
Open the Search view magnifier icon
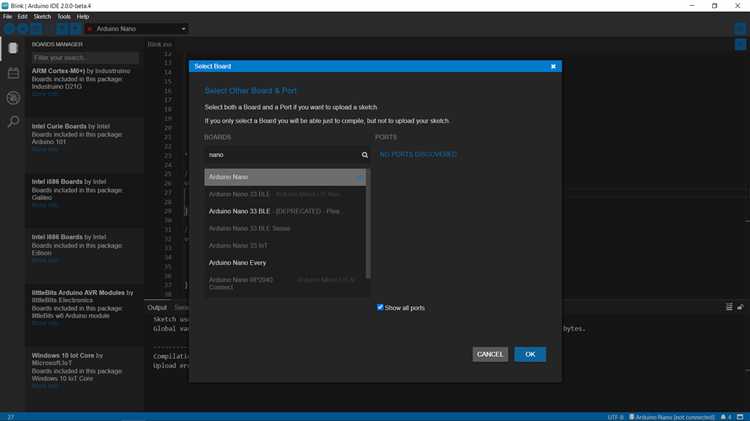(x=13, y=122)
